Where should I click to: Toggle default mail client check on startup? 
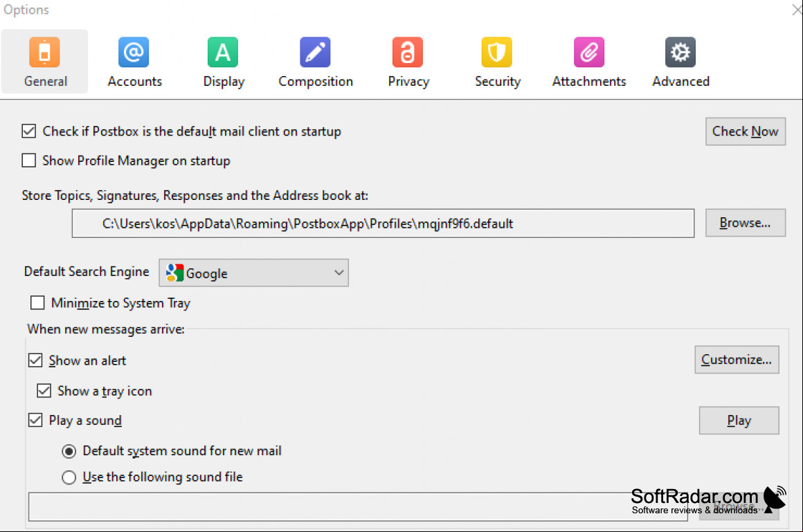pos(28,131)
